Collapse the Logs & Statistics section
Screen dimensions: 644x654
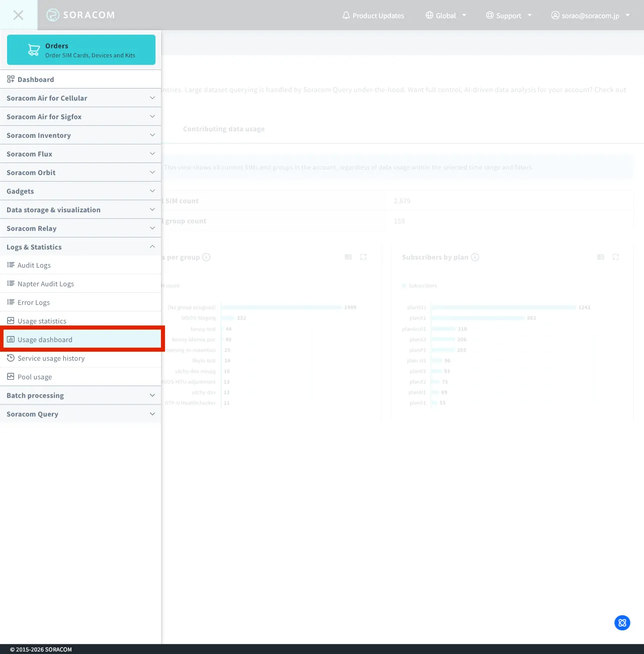[x=80, y=247]
